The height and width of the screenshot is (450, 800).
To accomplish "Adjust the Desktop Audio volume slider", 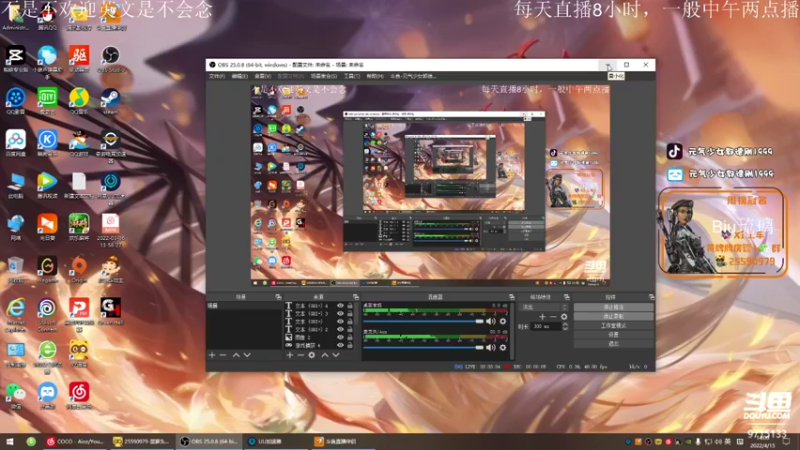I will [423, 321].
